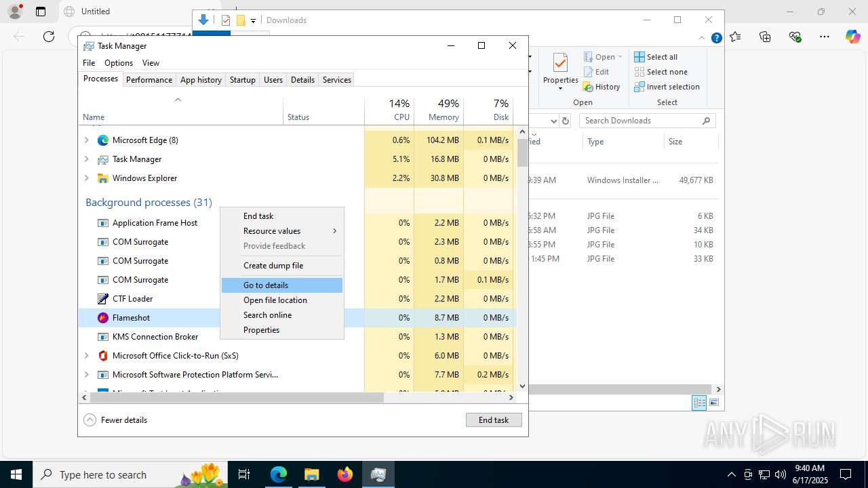Image resolution: width=868 pixels, height=488 pixels.
Task: Sort processes by the CPU column
Action: pos(389,110)
